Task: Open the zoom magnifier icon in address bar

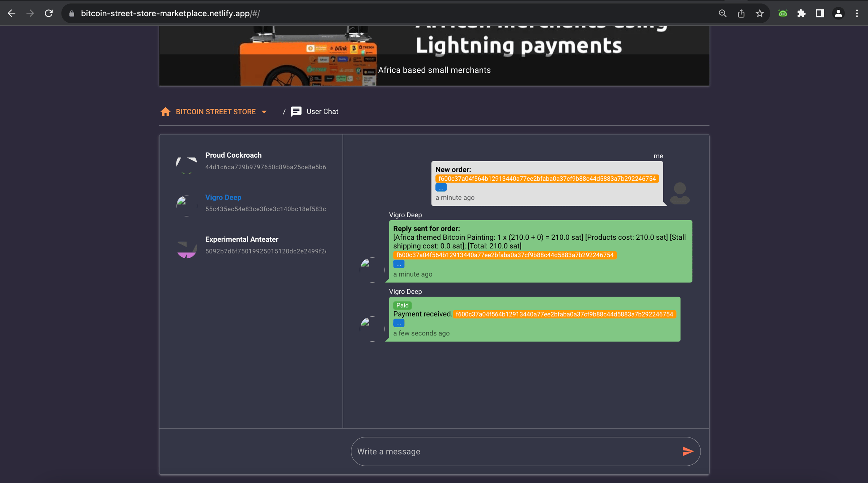Action: click(722, 13)
